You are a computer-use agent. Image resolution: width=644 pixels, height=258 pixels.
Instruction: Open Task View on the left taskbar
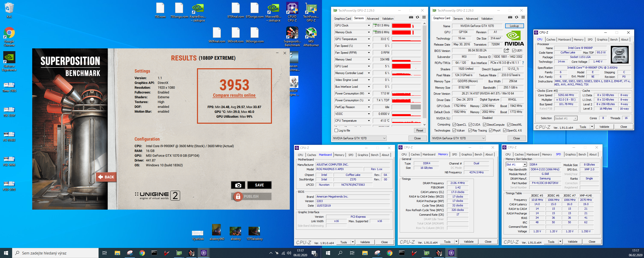pos(105,253)
